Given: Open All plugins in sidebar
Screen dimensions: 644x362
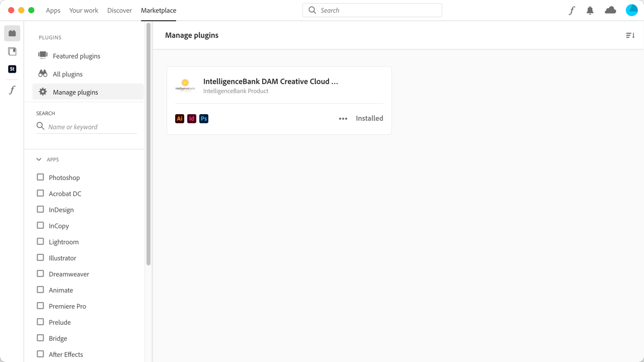Looking at the screenshot, I should 88,74.
